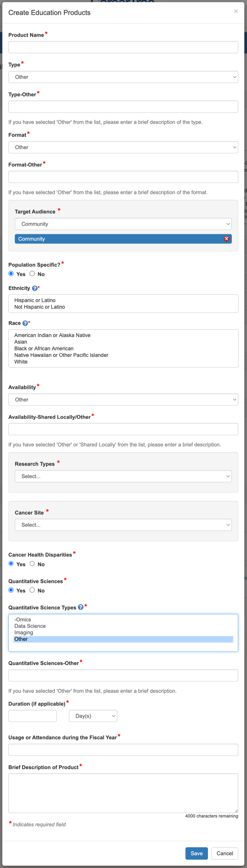
Task: Open the Type dropdown
Action: tap(123, 77)
